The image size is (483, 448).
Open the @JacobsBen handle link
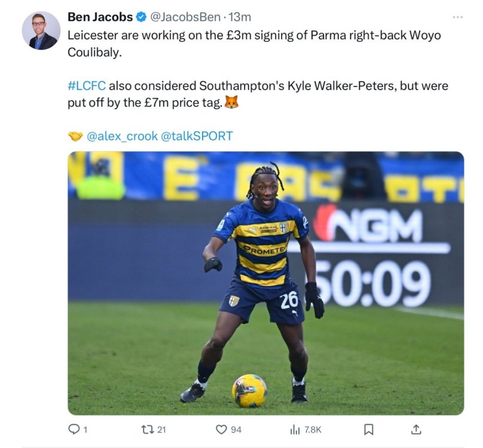185,17
